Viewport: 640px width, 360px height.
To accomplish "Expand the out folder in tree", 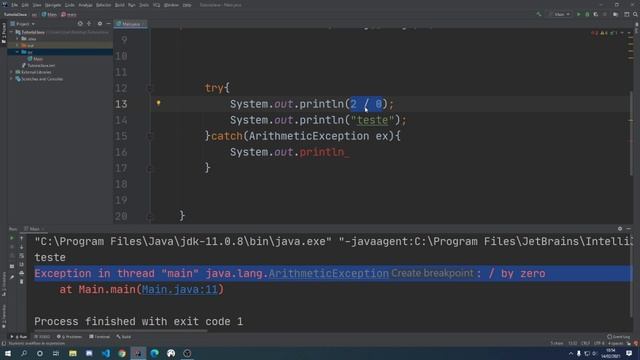I will [x=18, y=45].
